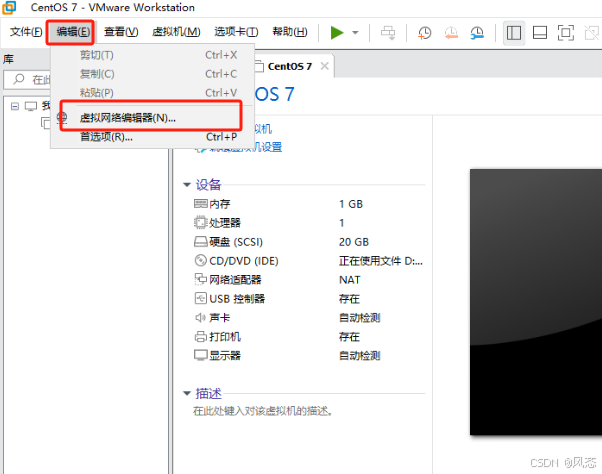The width and height of the screenshot is (602, 474).
Task: Collapse the 描述 section triangle
Action: tap(187, 393)
